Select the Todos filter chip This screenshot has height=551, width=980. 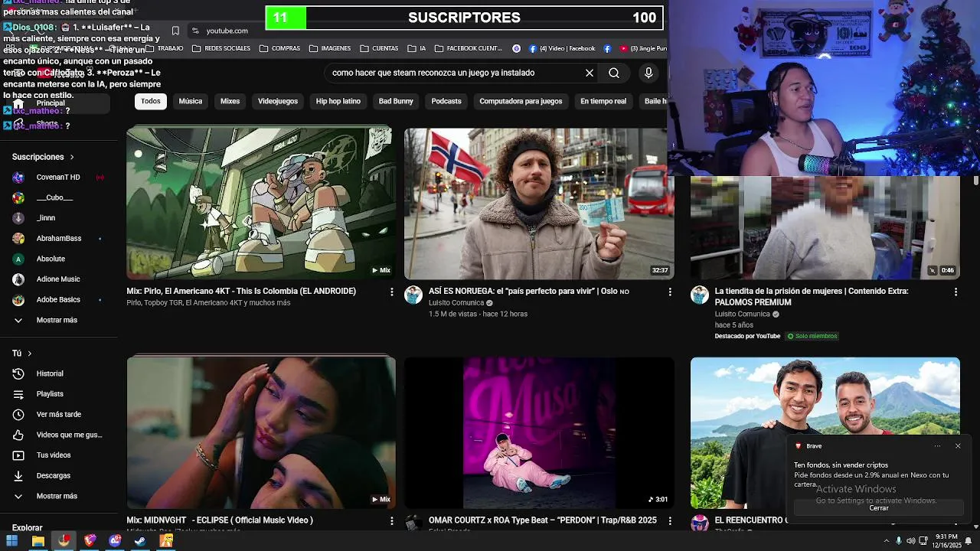click(151, 101)
